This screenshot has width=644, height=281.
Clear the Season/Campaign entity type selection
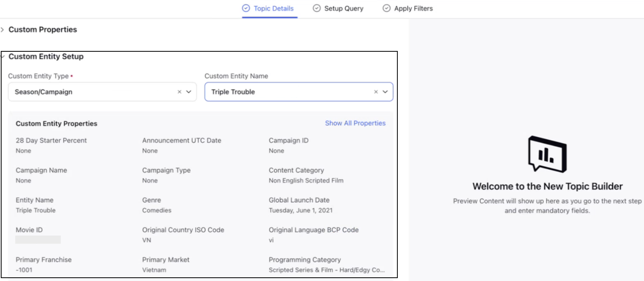coord(179,92)
